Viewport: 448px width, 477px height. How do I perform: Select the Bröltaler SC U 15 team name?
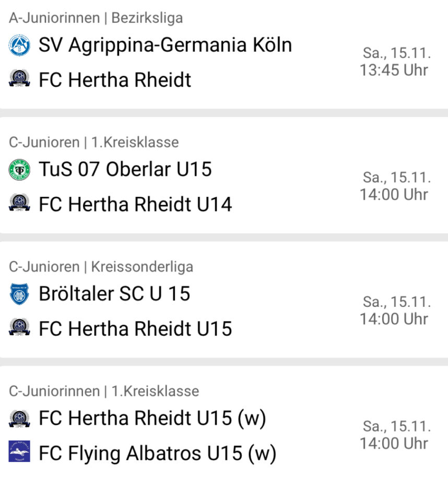click(114, 294)
